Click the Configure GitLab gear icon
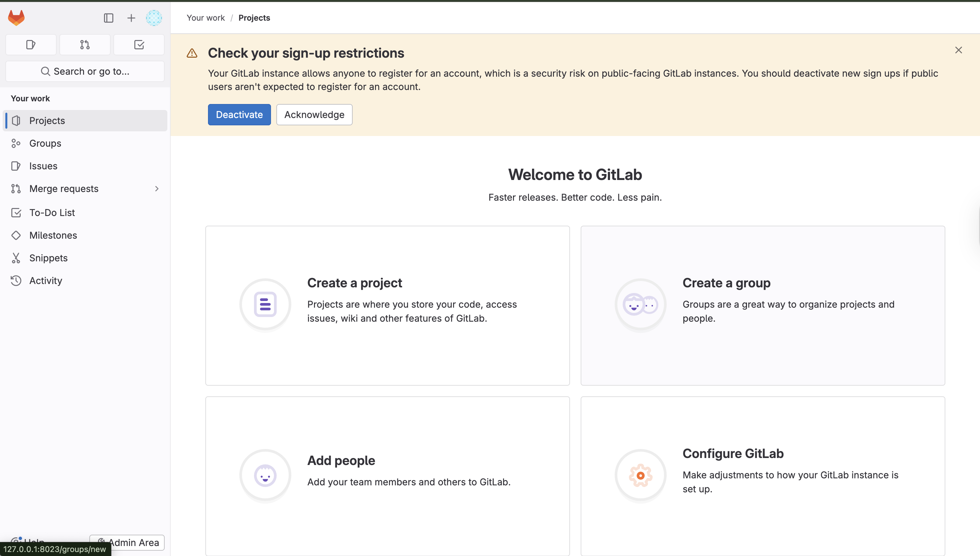This screenshot has height=556, width=980. 641,475
